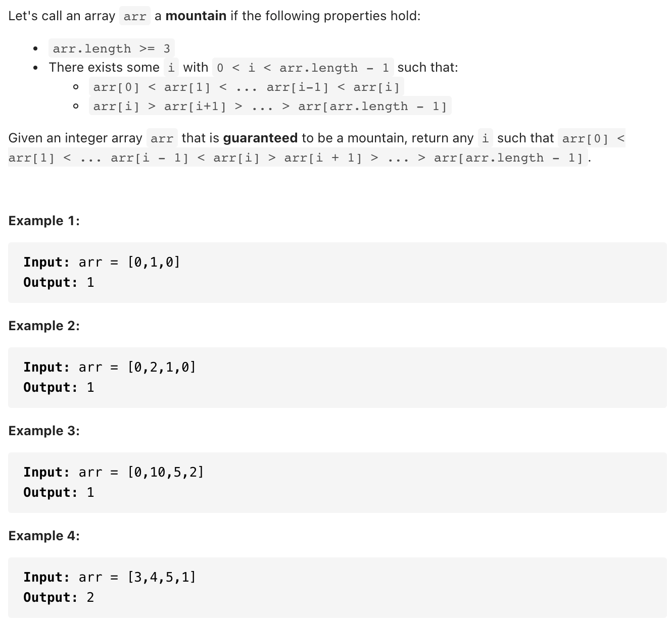Click the "Example 1:" heading
The image size is (672, 622).
coord(44,221)
